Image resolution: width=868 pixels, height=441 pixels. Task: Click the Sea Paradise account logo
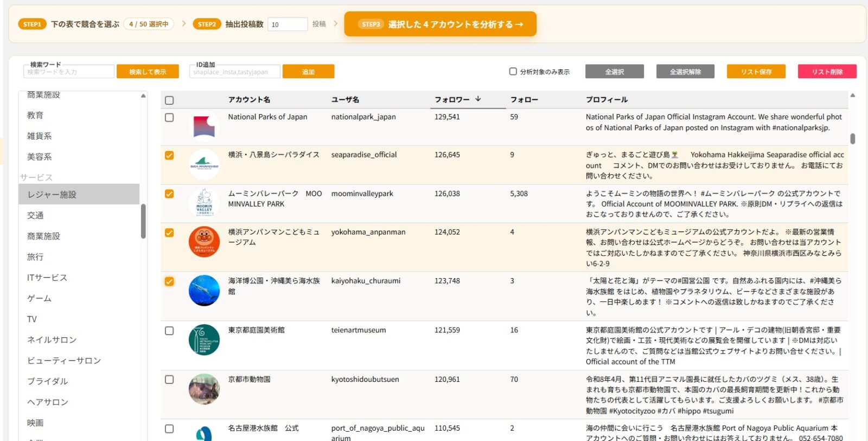(x=204, y=165)
